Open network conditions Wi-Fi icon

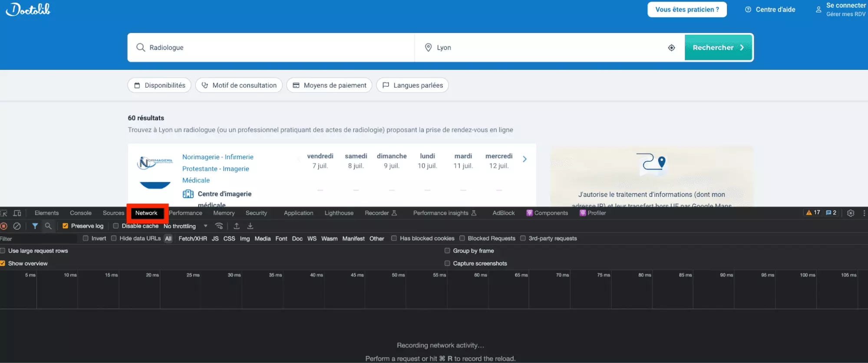coord(219,226)
